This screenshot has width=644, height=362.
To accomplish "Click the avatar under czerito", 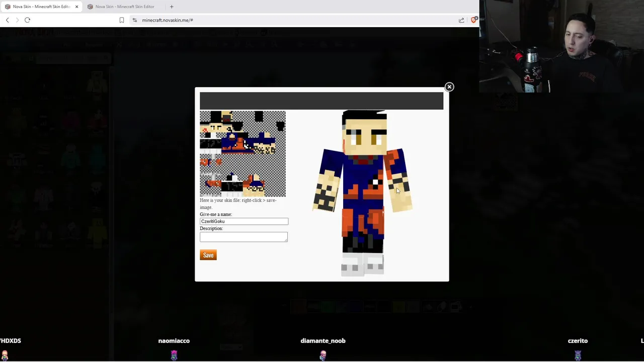I will click(x=578, y=355).
